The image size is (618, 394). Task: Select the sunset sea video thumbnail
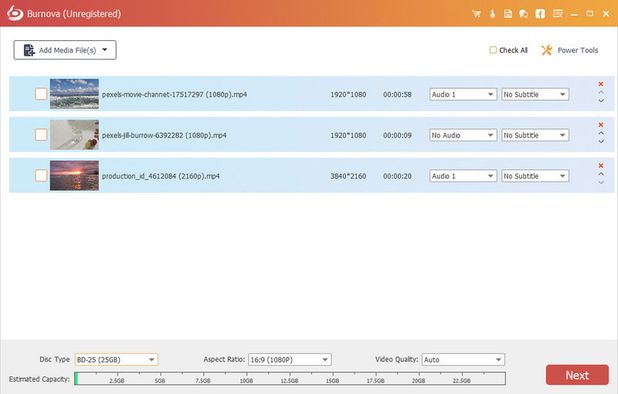click(74, 175)
